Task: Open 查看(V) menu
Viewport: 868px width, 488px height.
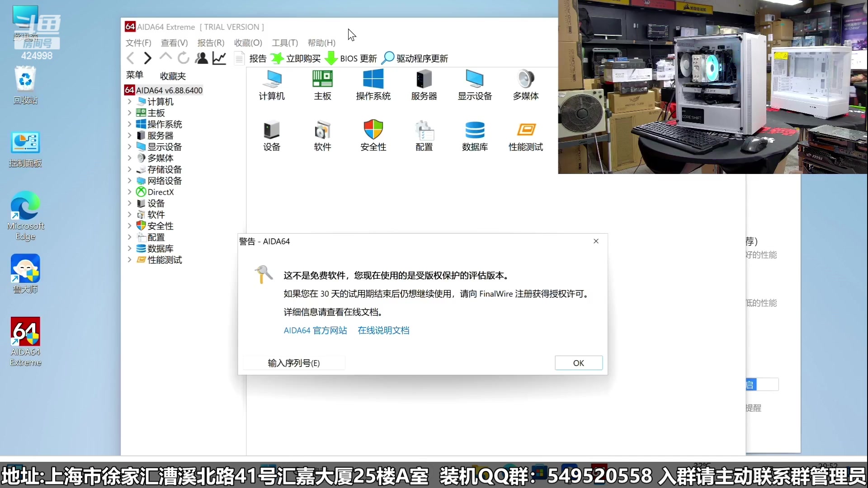Action: coord(174,42)
